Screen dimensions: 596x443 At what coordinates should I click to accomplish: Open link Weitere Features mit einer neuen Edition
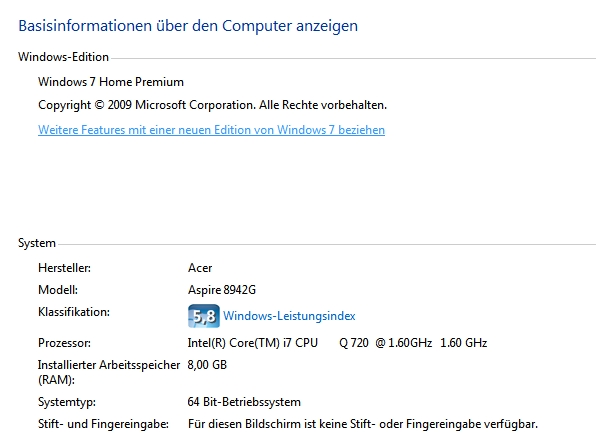211,130
